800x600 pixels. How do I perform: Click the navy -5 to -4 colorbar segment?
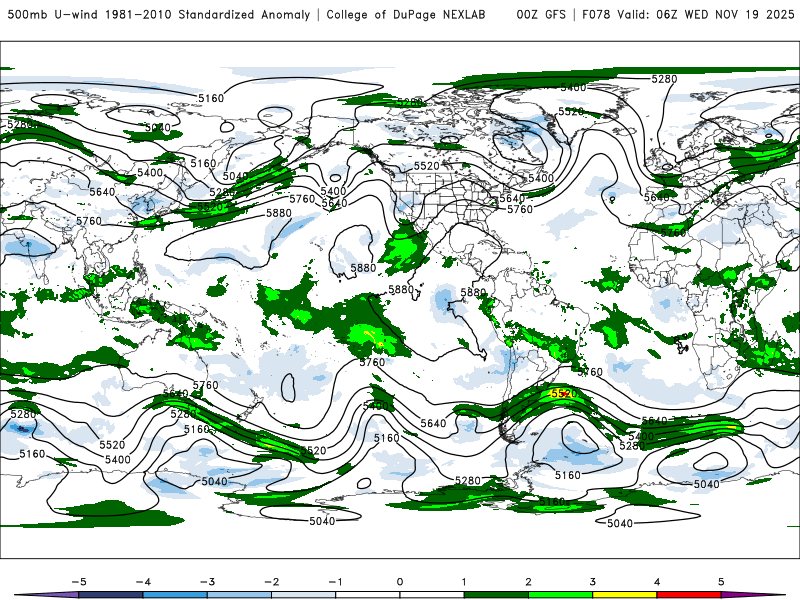tap(111, 595)
